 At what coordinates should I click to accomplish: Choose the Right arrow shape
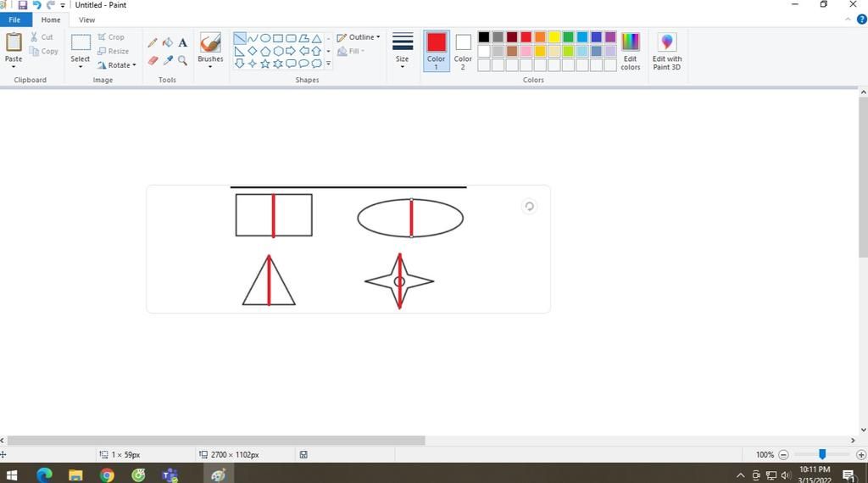point(291,51)
